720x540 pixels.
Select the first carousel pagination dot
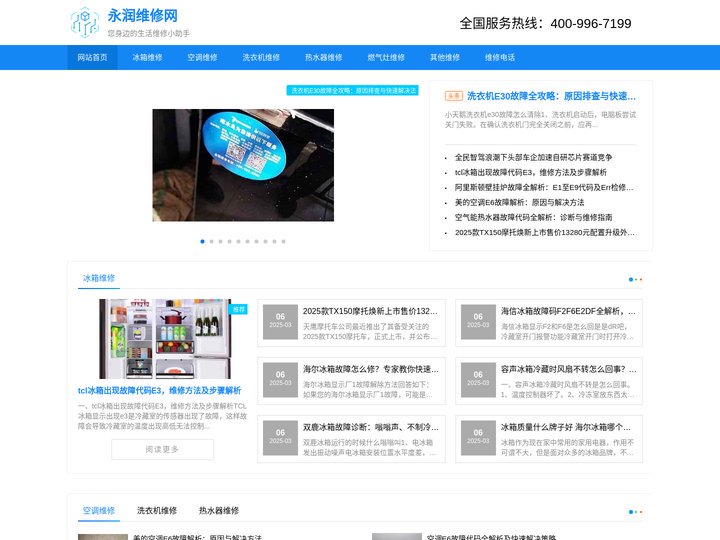point(202,242)
